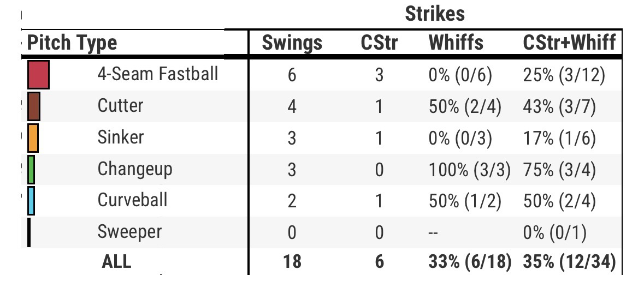Click the orange Sinker color swatch
Image resolution: width=644 pixels, height=281 pixels.
32,137
